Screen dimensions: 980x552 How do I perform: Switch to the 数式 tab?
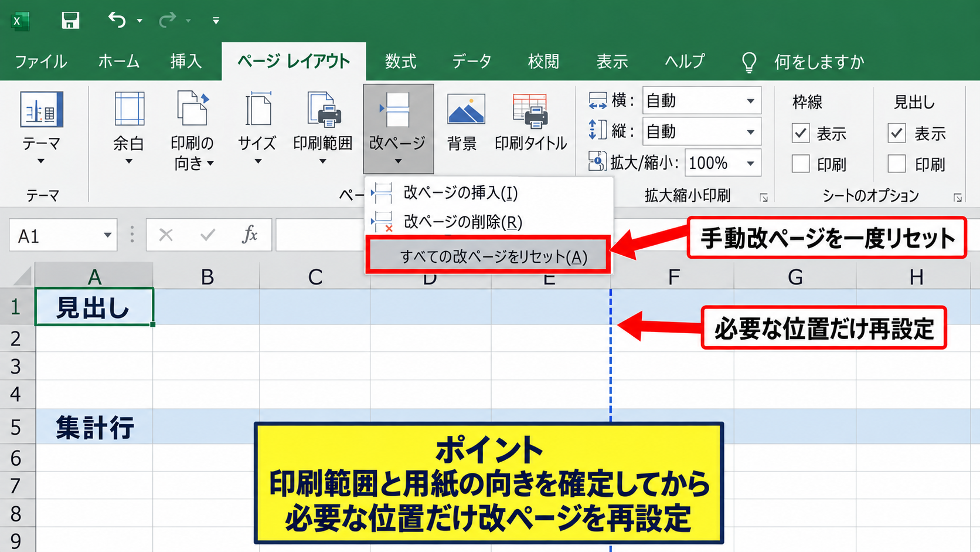[x=400, y=62]
